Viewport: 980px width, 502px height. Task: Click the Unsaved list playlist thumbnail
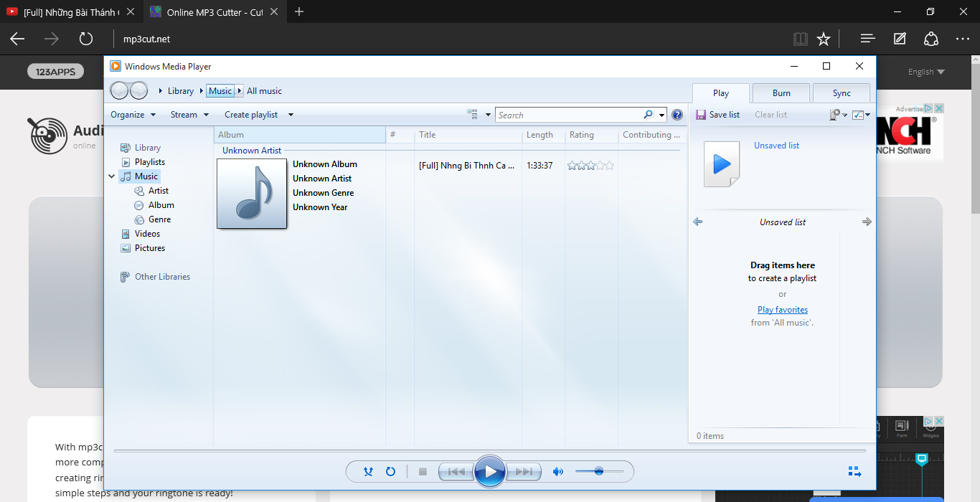pos(721,164)
